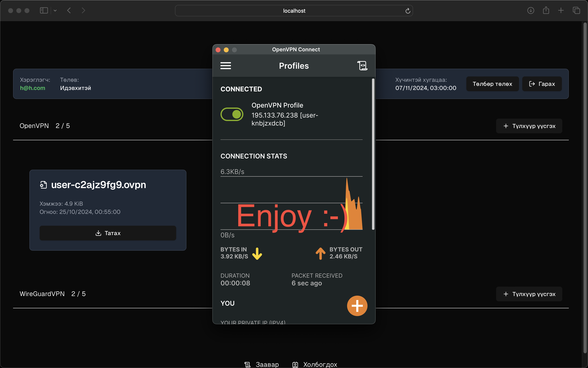This screenshot has width=588, height=368.
Task: Open a new tab with the plus icon
Action: tap(561, 10)
